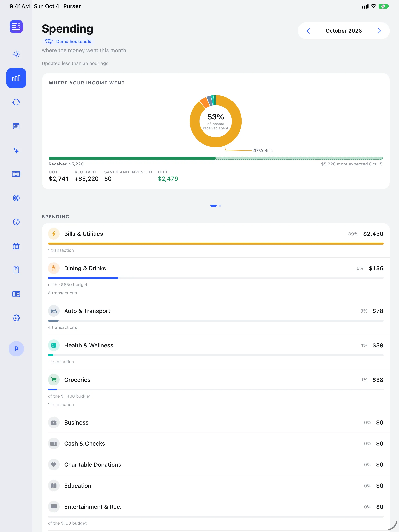Screen dimensions: 399x532
Task: Open the list document sidebar icon
Action: coord(16,294)
